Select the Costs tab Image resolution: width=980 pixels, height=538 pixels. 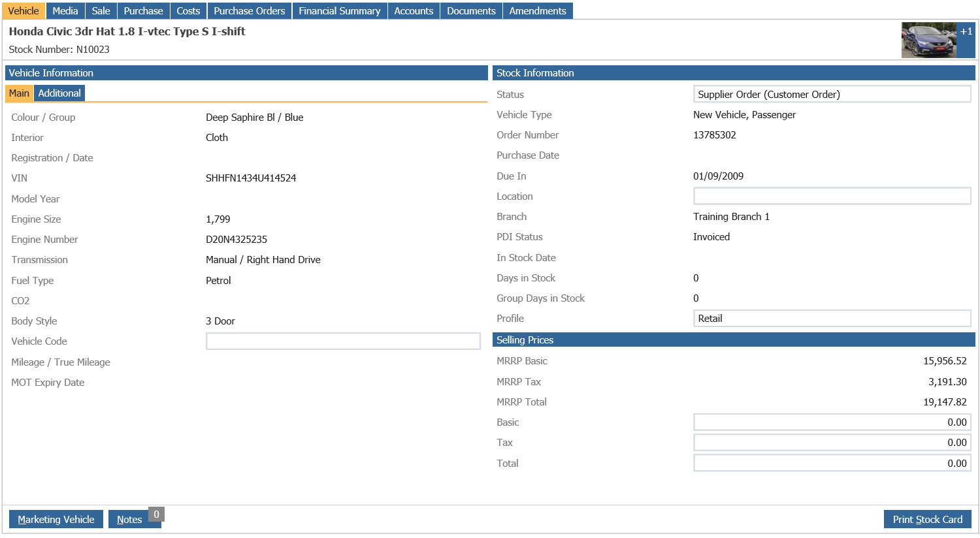tap(188, 10)
